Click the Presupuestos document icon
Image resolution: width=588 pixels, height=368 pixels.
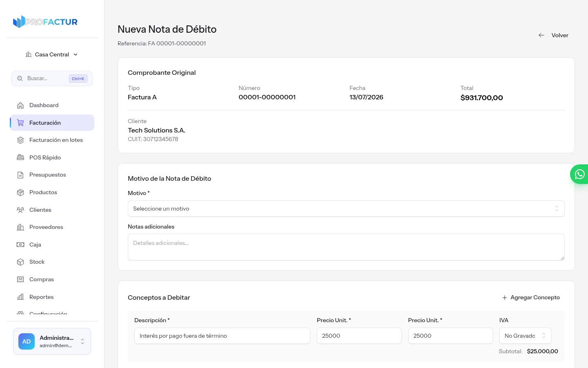point(20,175)
